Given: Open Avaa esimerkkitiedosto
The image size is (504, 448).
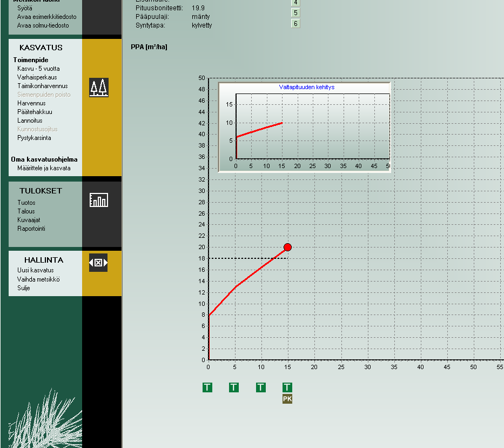Looking at the screenshot, I should pos(47,17).
